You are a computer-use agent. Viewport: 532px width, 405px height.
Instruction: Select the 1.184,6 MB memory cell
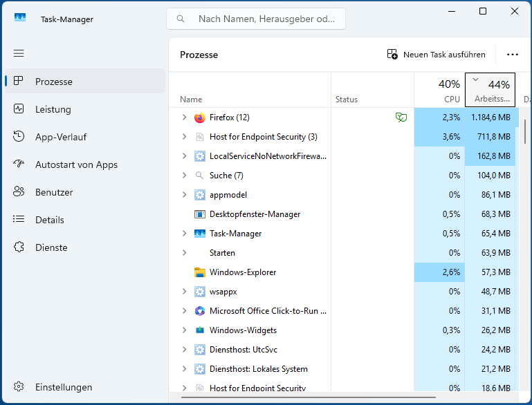coord(490,117)
